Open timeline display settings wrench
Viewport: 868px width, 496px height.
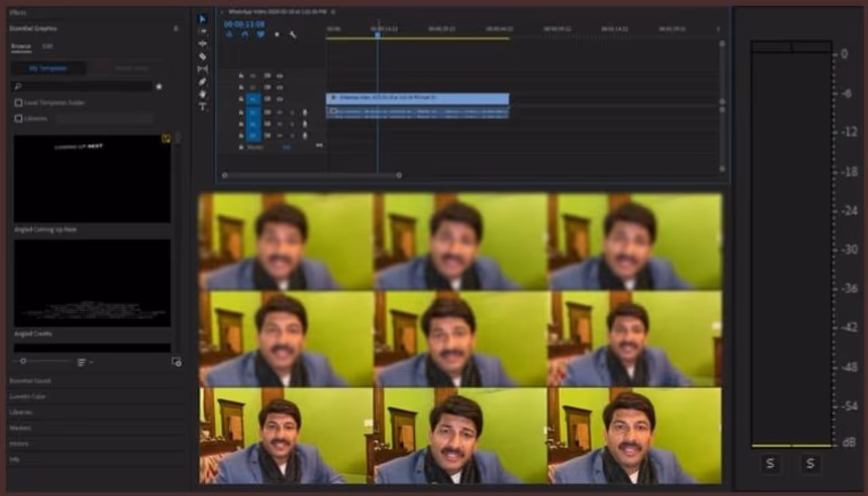click(293, 35)
